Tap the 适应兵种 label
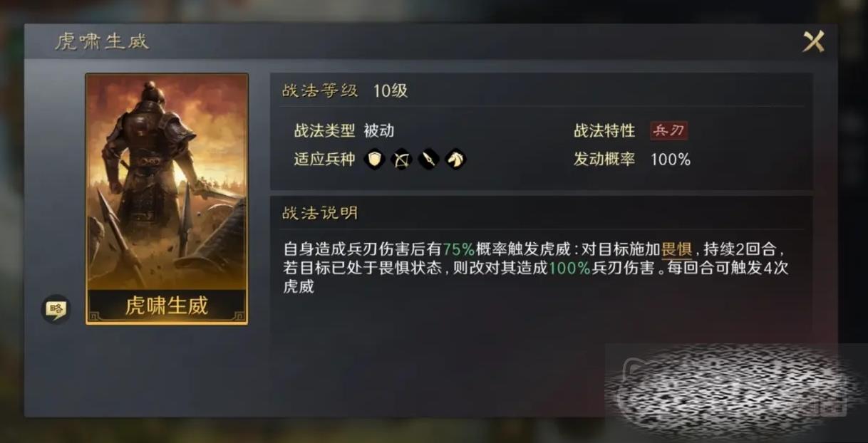Image resolution: width=868 pixels, height=443 pixels. pos(324,159)
